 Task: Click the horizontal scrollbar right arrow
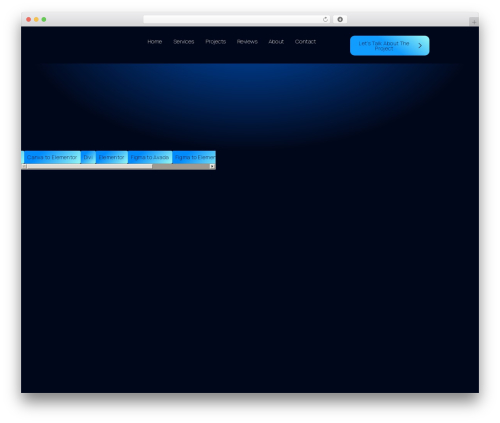(212, 166)
